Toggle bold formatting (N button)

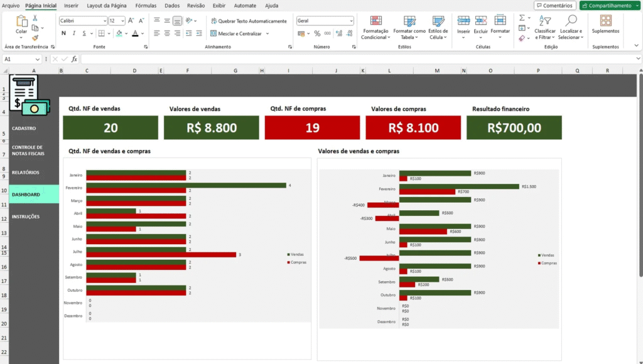click(63, 33)
